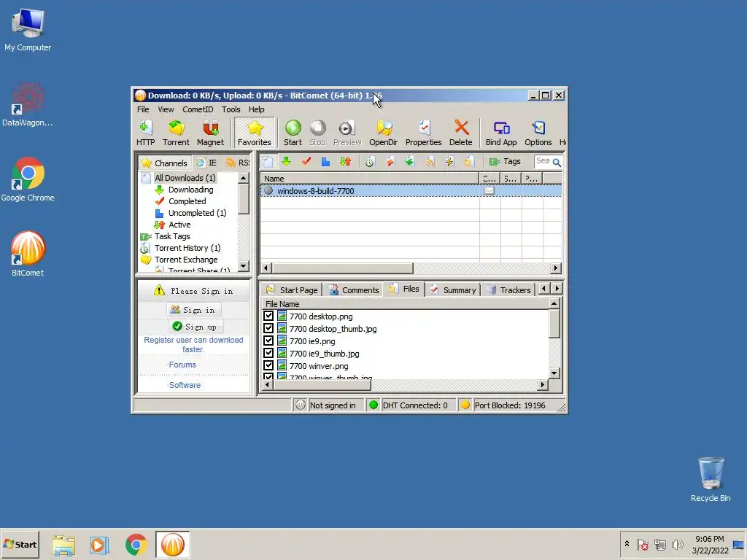
Task: Click the RSS feed icon in filter bar
Action: (x=430, y=162)
